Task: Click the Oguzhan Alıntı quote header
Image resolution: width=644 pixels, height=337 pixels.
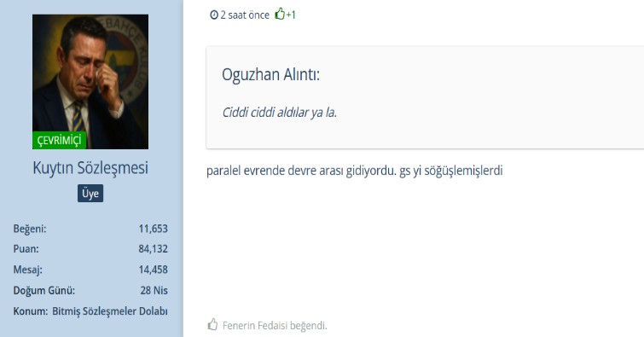Action: [x=270, y=74]
